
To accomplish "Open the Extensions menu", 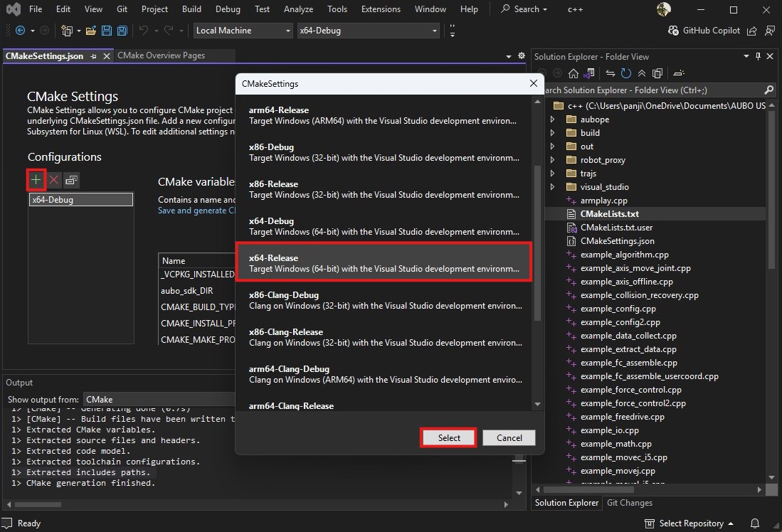I will tap(381, 9).
